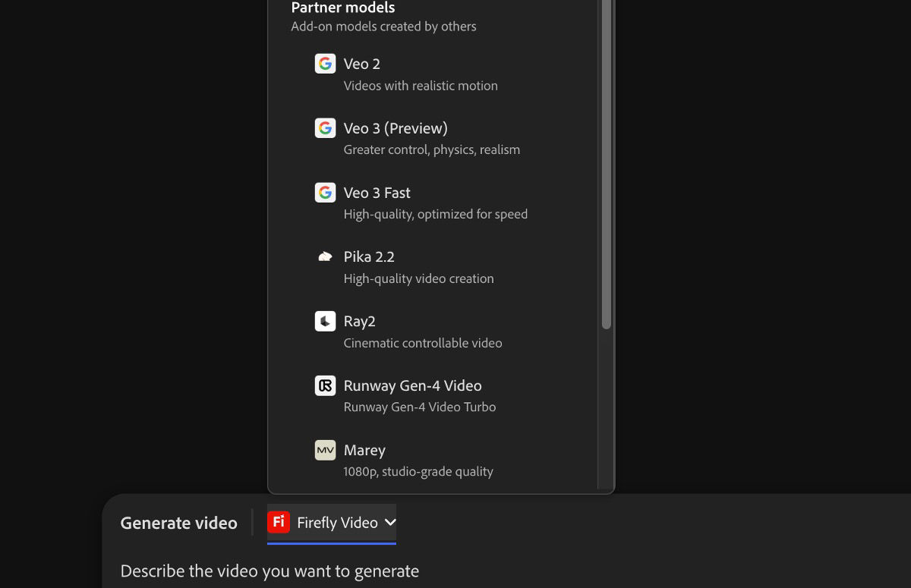Click the video description prompt field
911x588 pixels.
click(x=270, y=571)
